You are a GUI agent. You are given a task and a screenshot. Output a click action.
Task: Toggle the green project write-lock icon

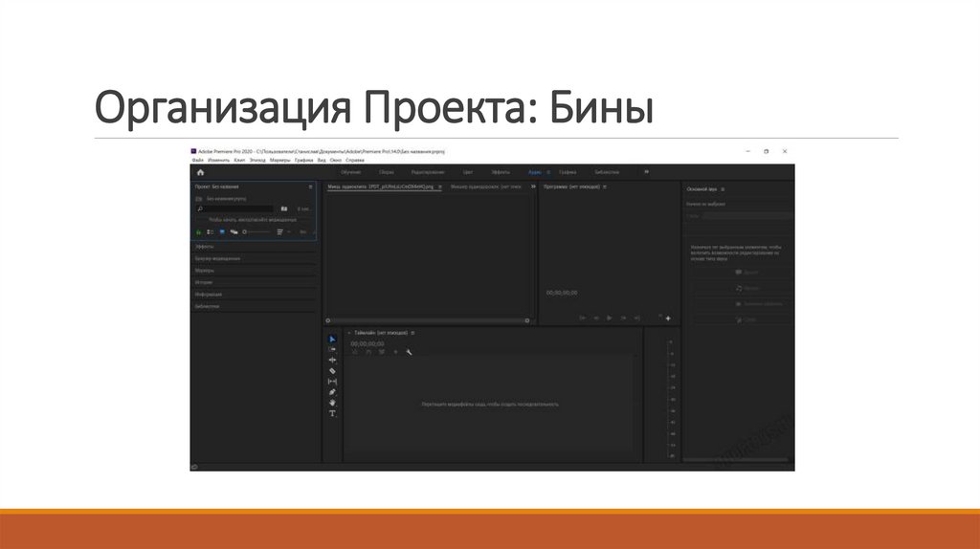[x=199, y=231]
